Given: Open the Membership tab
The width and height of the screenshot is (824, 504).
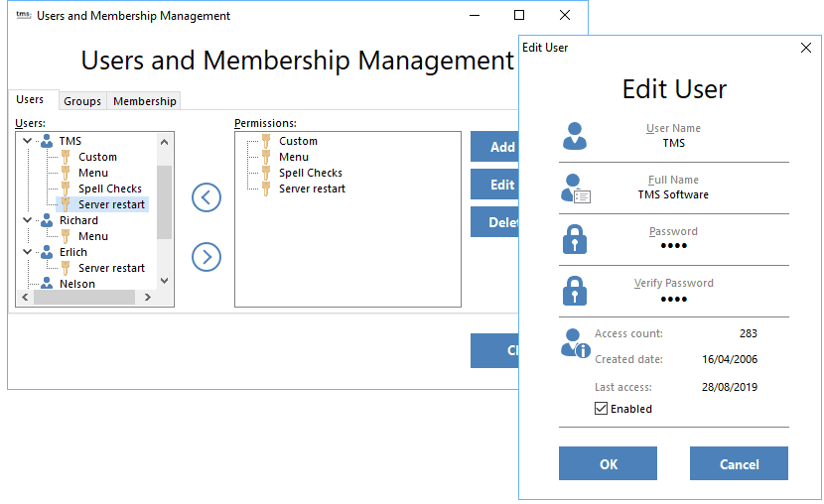Looking at the screenshot, I should [x=145, y=101].
